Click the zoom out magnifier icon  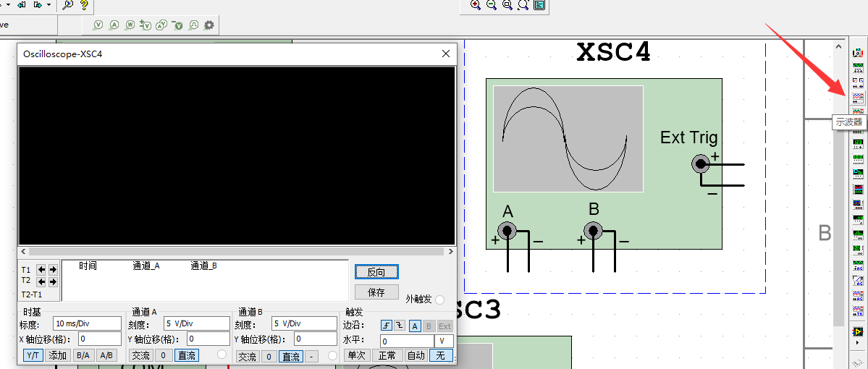[x=492, y=5]
